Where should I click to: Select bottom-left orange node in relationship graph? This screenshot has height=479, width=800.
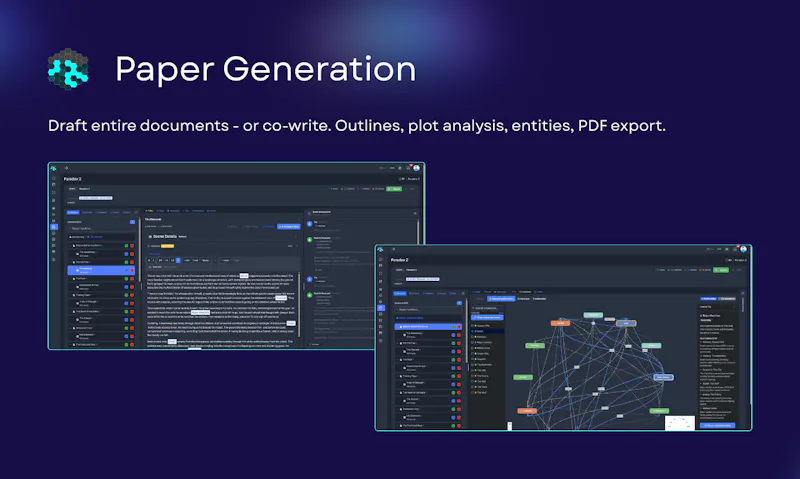[x=528, y=411]
